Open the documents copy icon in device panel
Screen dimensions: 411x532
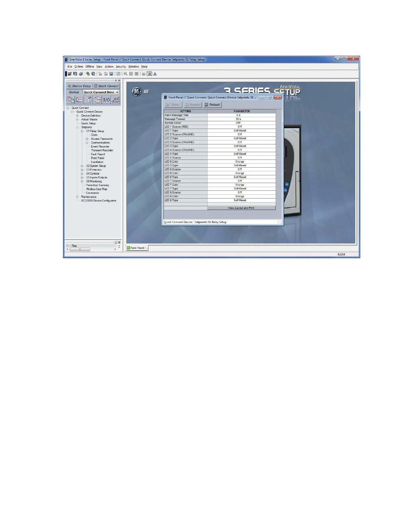(x=88, y=100)
